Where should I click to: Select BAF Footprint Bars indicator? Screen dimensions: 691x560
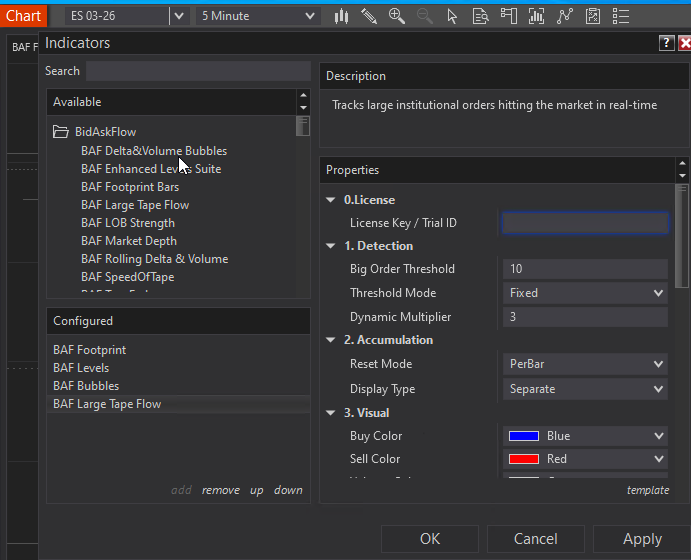[x=130, y=187]
